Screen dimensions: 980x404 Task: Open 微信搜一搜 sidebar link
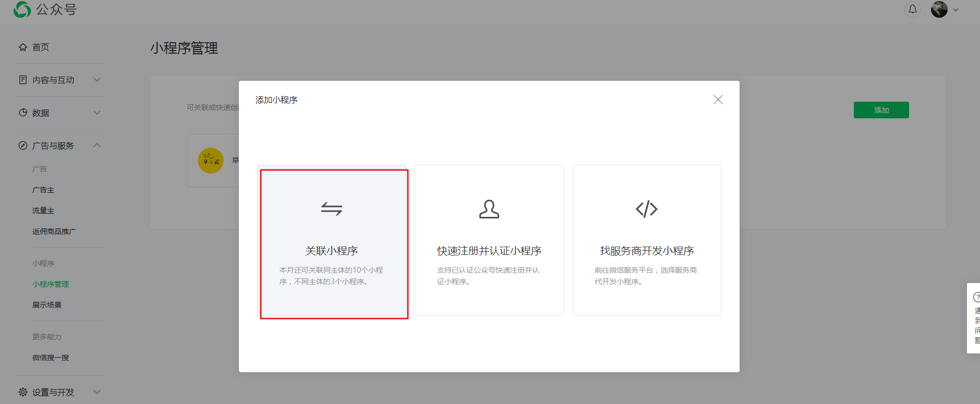51,358
